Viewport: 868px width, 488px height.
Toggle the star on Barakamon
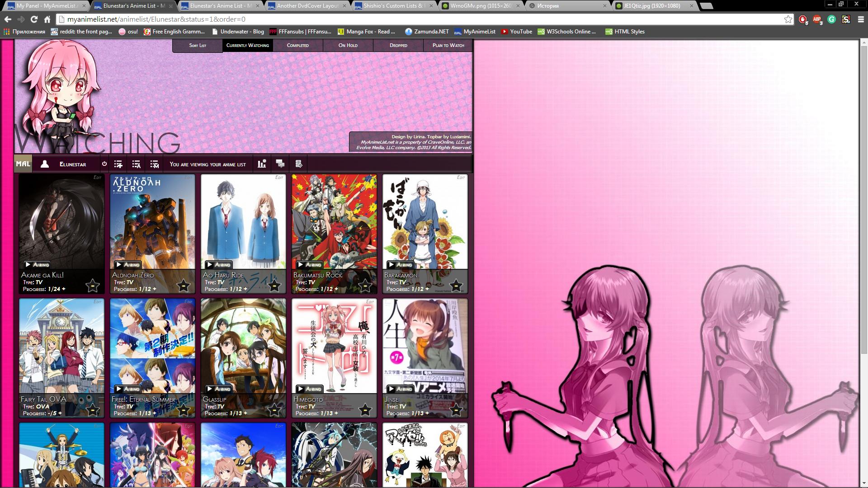456,286
